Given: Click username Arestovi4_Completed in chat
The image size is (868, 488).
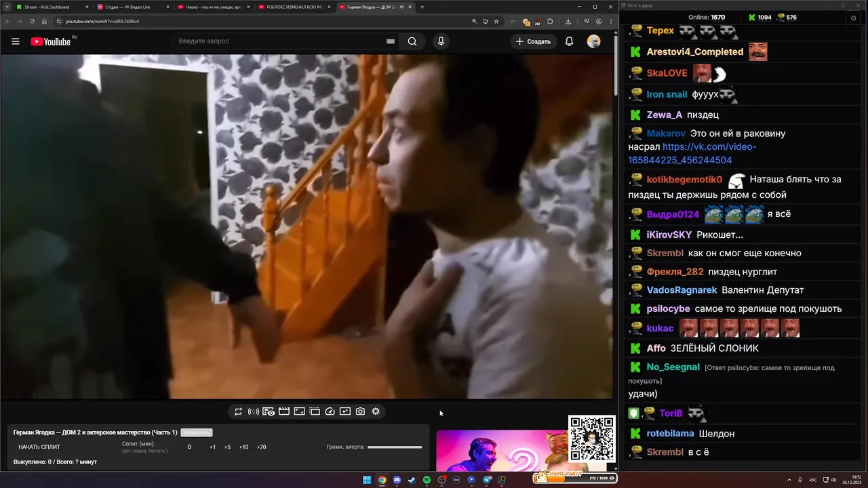Looking at the screenshot, I should coord(695,52).
